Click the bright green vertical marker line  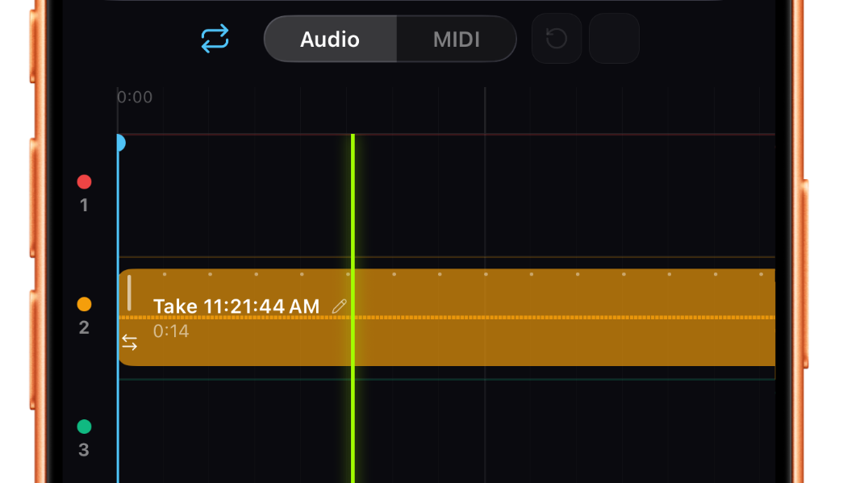click(353, 202)
